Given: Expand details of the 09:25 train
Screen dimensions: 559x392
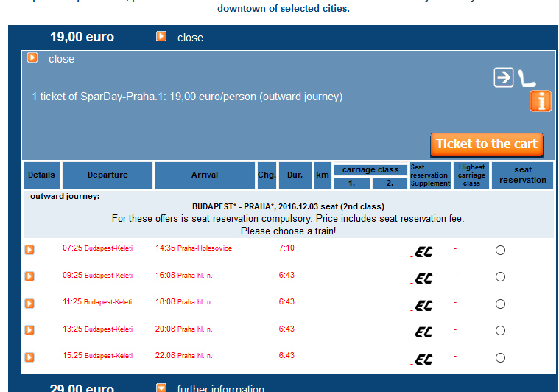Looking at the screenshot, I should (29, 276).
